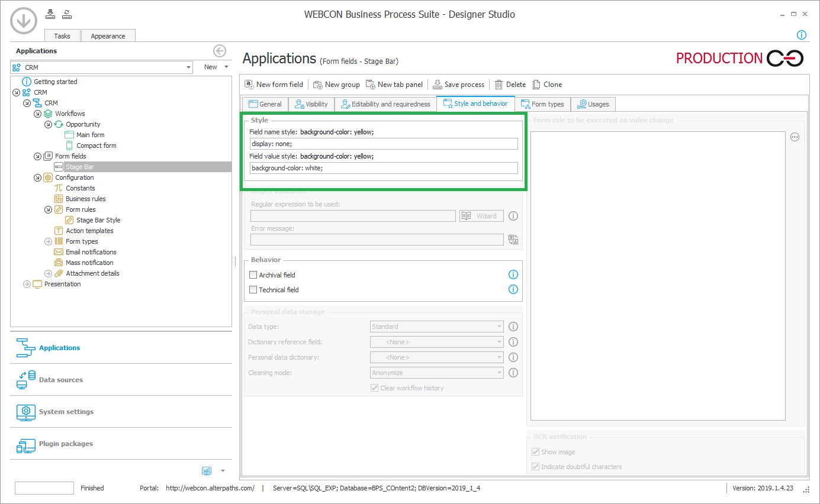This screenshot has width=820, height=504.
Task: Click the info icon beside the Wizard button
Action: pos(513,216)
